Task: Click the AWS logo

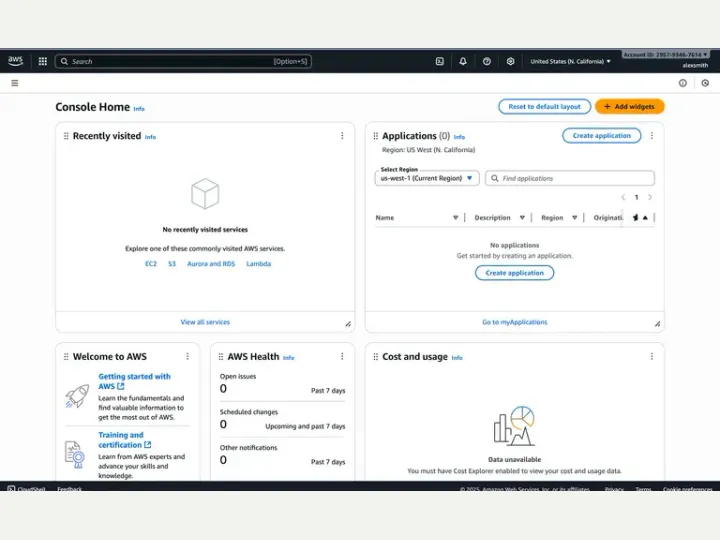Action: pos(15,61)
